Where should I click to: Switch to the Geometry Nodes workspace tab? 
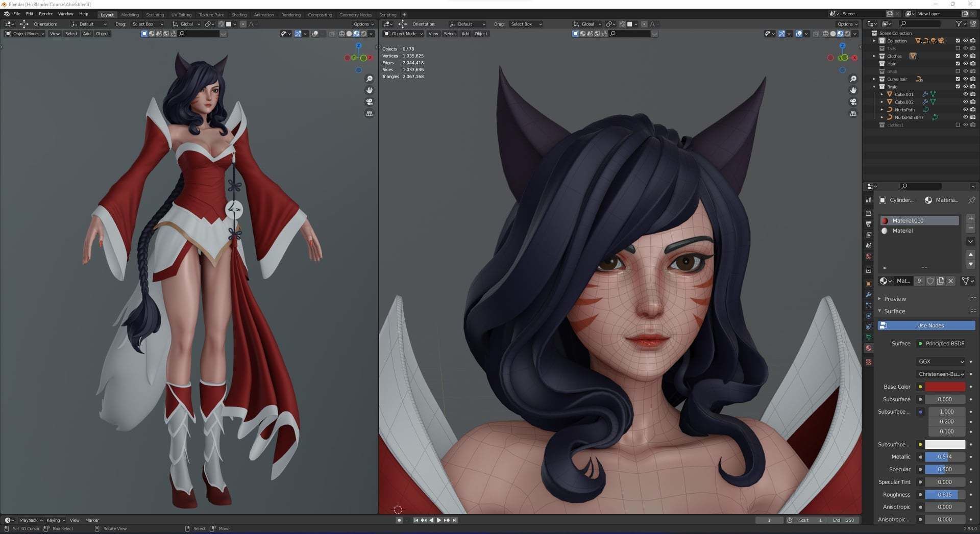355,15
